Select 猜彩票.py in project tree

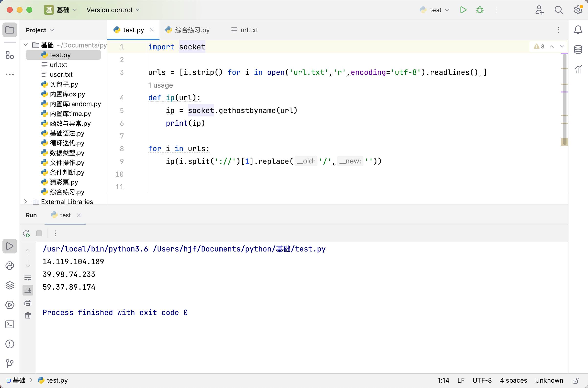tap(63, 182)
